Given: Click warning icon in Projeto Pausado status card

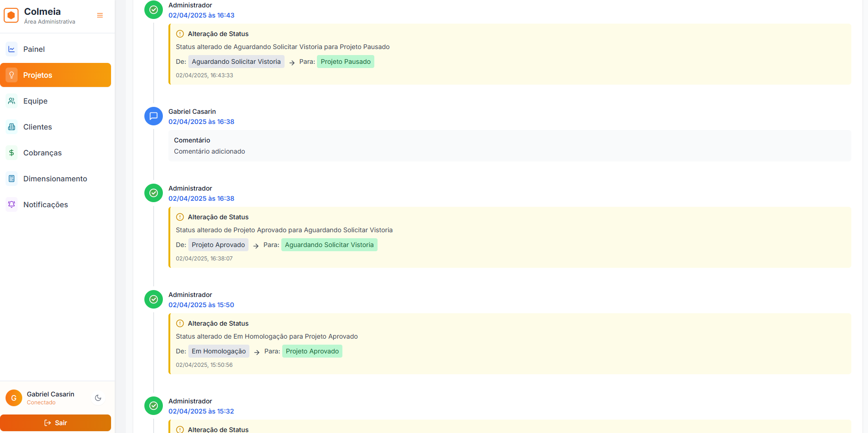Looking at the screenshot, I should point(180,34).
